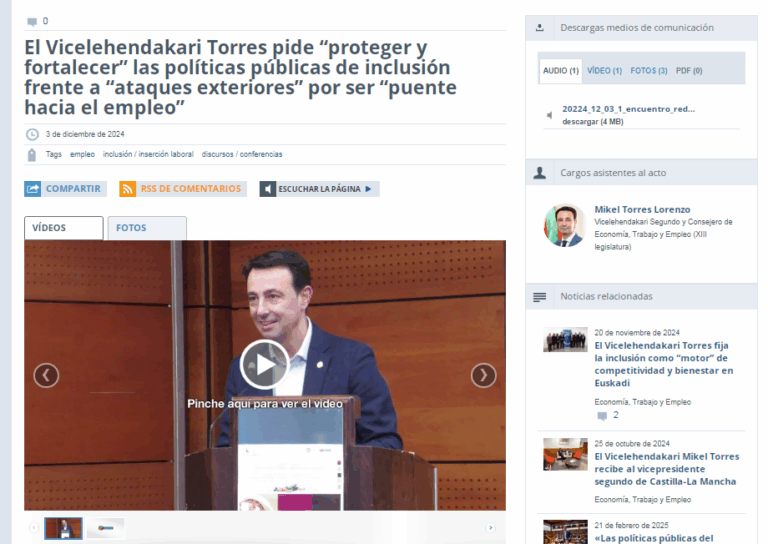The image size is (768, 544).
Task: Play the video in the main player
Action: 265,364
